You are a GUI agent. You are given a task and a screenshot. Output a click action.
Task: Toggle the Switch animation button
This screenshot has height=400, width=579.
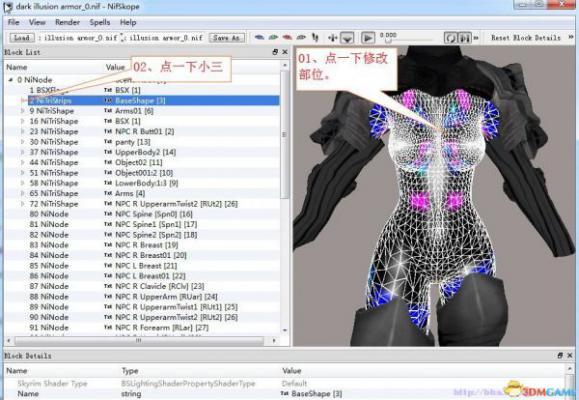tap(465, 38)
